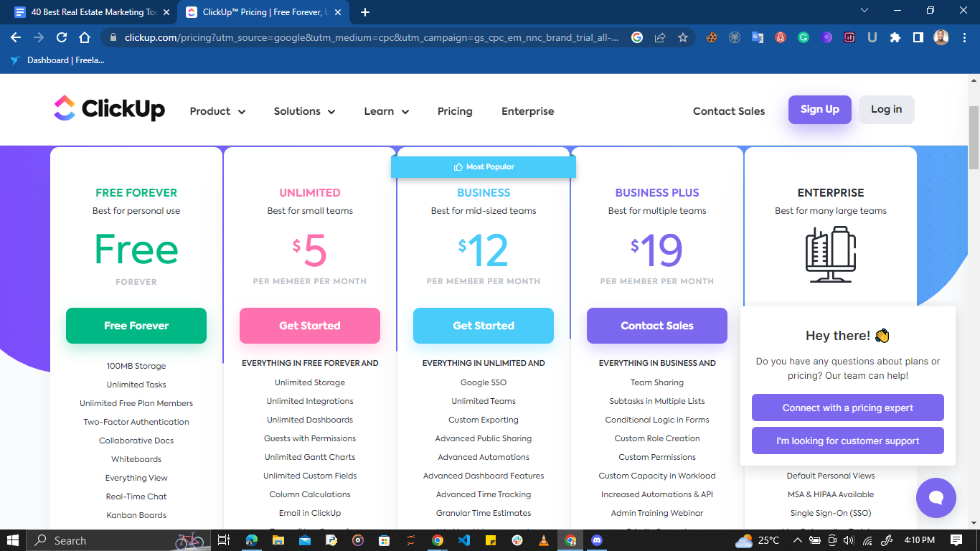This screenshot has width=980, height=551.
Task: Open Task View on the taskbar
Action: [x=224, y=540]
